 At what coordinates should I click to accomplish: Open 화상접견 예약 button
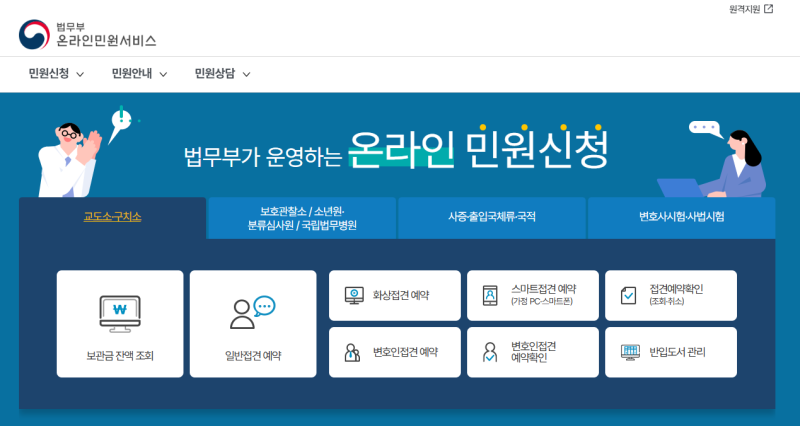point(395,295)
